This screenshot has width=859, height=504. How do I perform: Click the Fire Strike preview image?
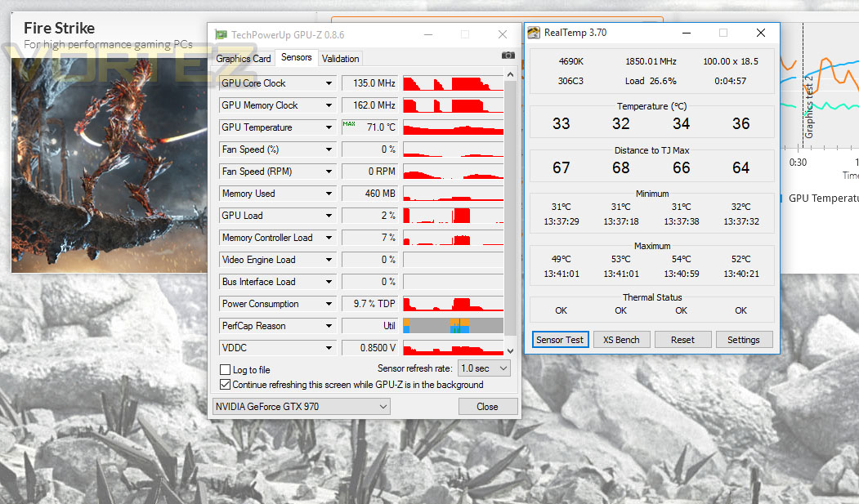pos(110,165)
